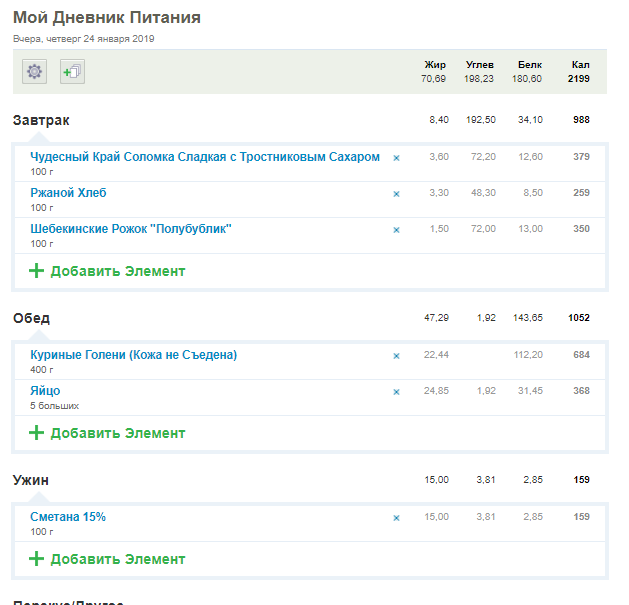
Task: Open the Яйцо food item
Action: [45, 391]
